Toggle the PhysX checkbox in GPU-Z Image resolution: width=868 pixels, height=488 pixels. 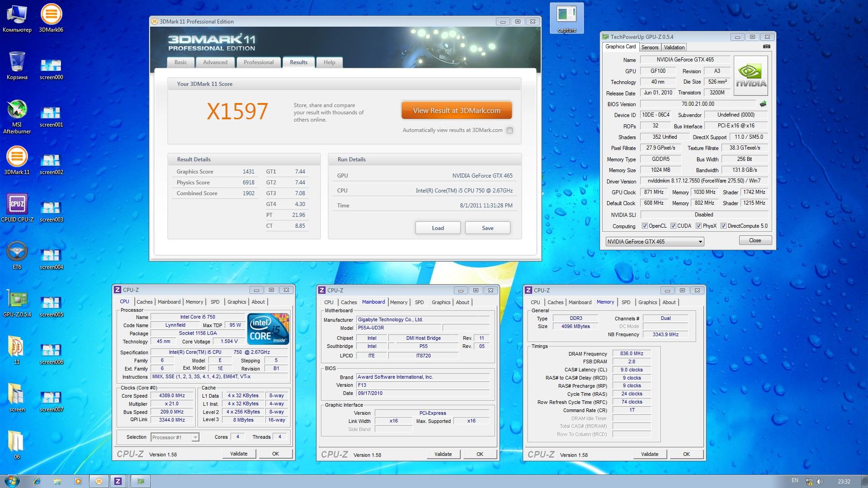tap(698, 226)
